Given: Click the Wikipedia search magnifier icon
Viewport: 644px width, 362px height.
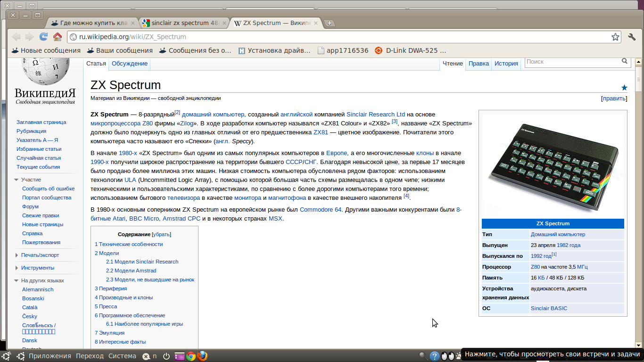Looking at the screenshot, I should click(x=625, y=61).
